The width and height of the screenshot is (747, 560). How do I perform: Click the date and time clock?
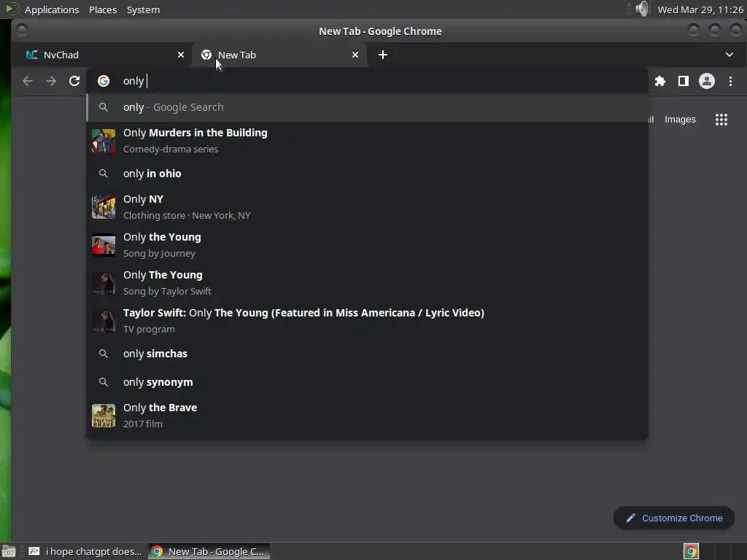pyautogui.click(x=700, y=9)
